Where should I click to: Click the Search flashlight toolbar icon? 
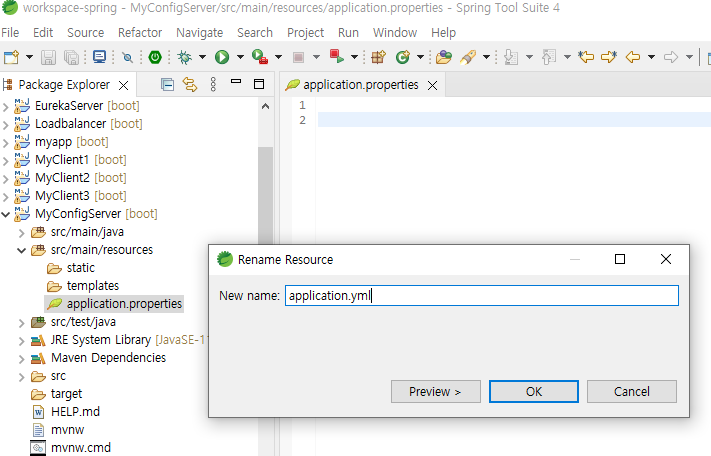point(468,57)
